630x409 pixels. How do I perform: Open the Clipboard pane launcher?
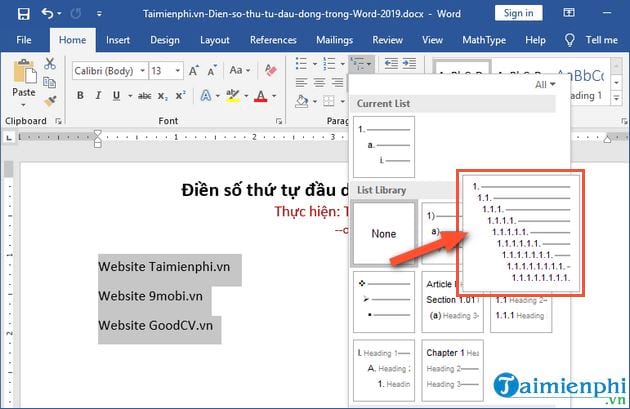pyautogui.click(x=59, y=121)
